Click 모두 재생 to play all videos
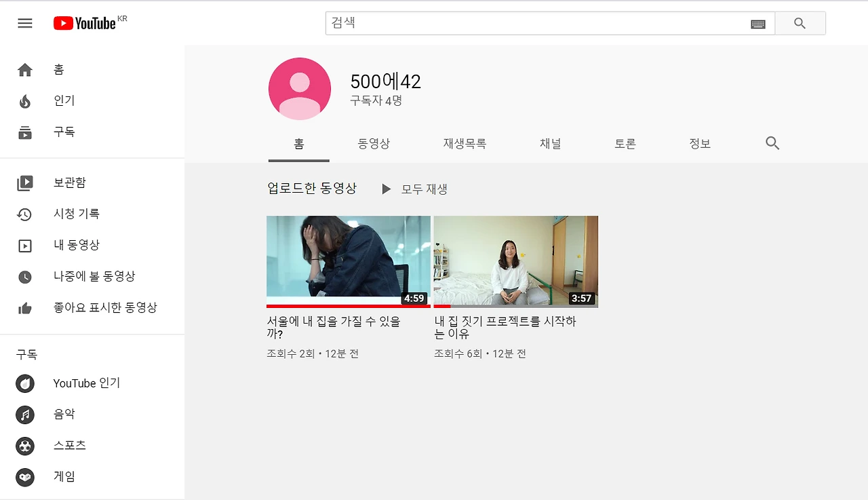 [420, 189]
